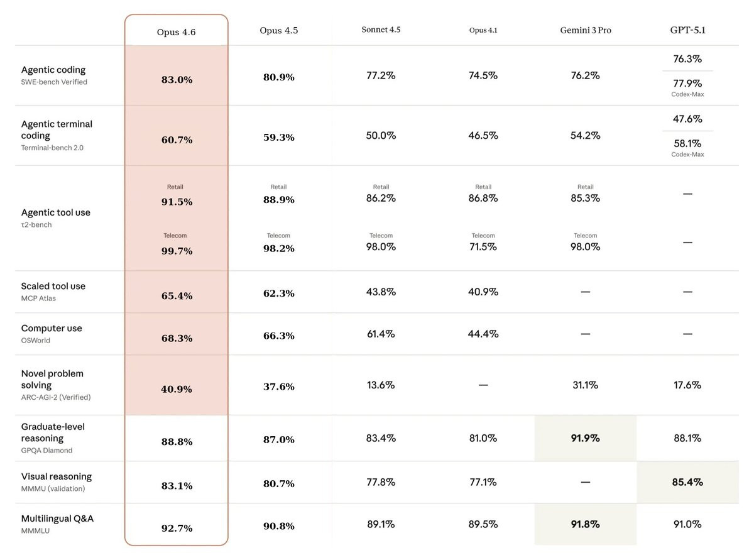
Task: Click the Agentic coding row label
Action: click(53, 70)
